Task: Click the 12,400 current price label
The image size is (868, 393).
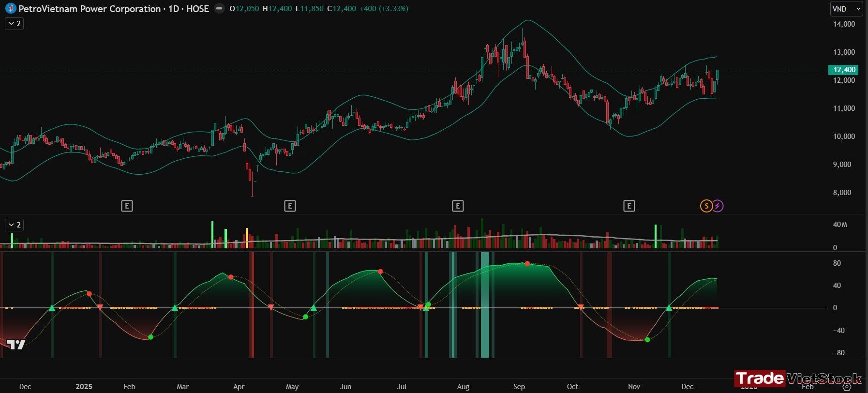Action: pyautogui.click(x=843, y=70)
